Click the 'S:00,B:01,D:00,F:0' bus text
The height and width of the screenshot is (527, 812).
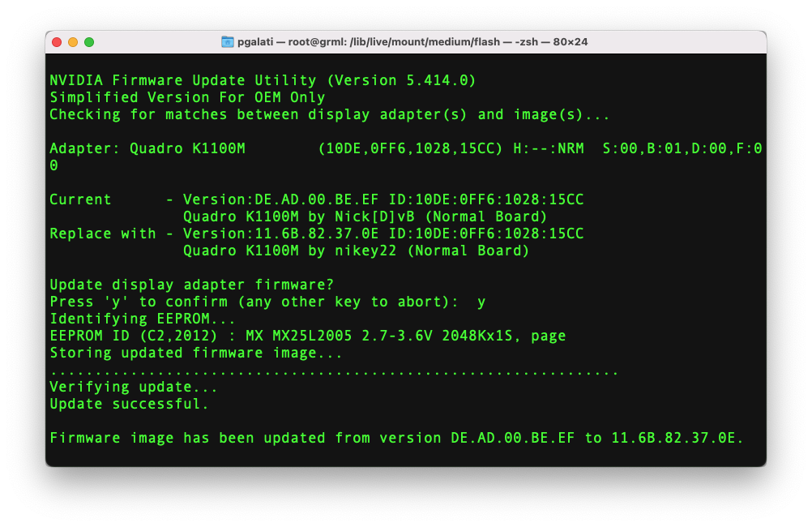point(682,148)
